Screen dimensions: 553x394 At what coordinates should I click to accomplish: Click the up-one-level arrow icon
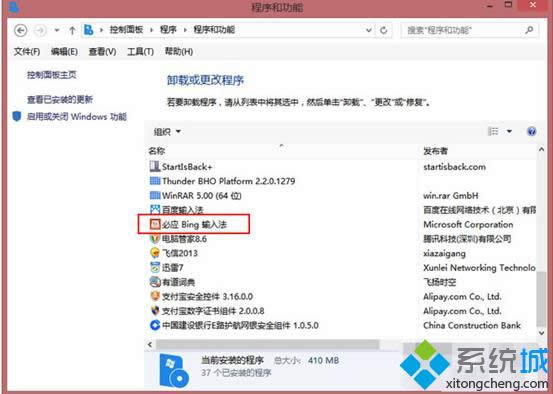tap(72, 31)
